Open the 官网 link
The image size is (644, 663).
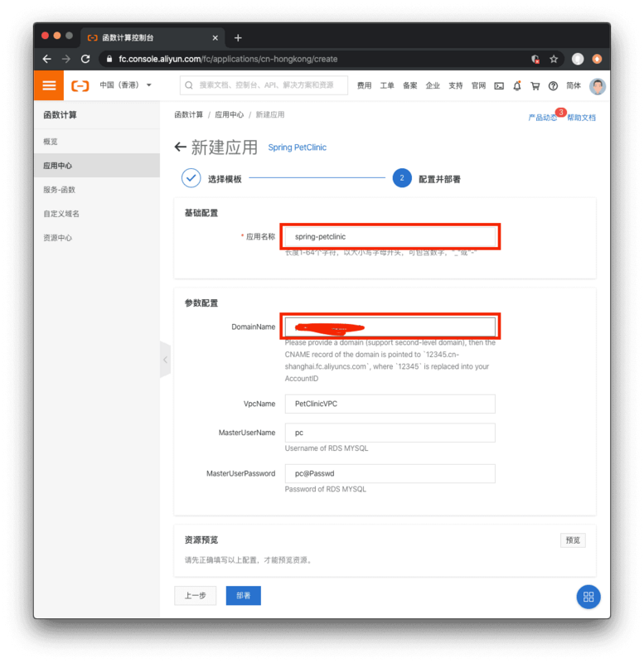[x=478, y=86]
